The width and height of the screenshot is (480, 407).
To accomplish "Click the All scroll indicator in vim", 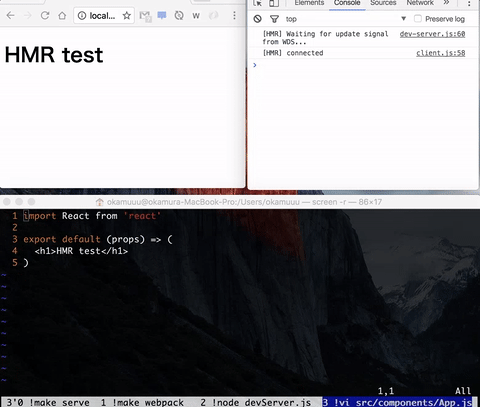I will (x=463, y=391).
